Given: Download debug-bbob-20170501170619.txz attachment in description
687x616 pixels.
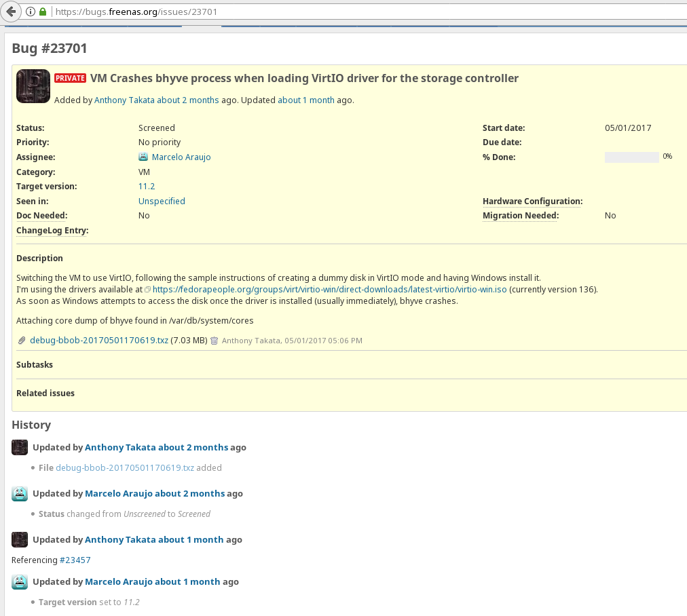Looking at the screenshot, I should 99,340.
